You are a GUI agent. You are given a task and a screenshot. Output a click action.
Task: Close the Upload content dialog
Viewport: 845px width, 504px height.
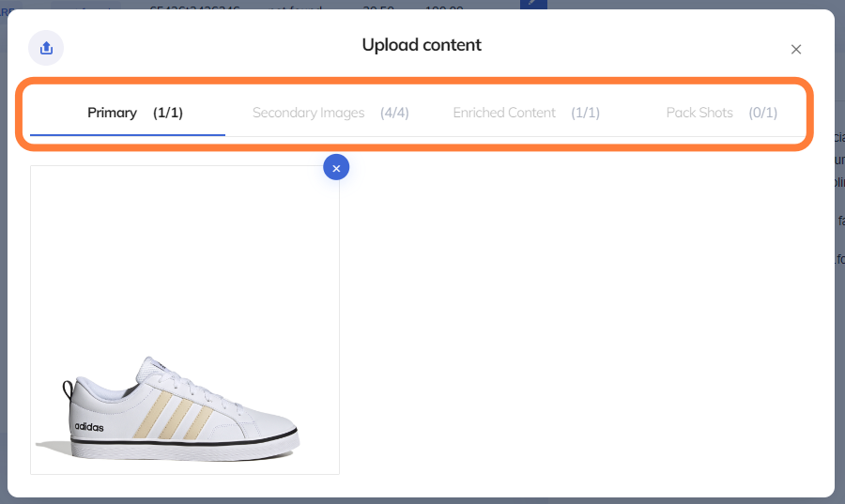click(796, 49)
